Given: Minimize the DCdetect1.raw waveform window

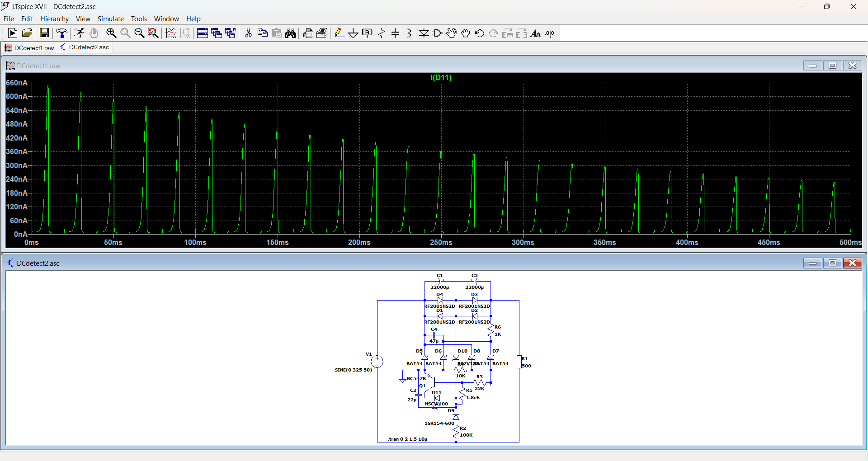Looking at the screenshot, I should point(812,66).
